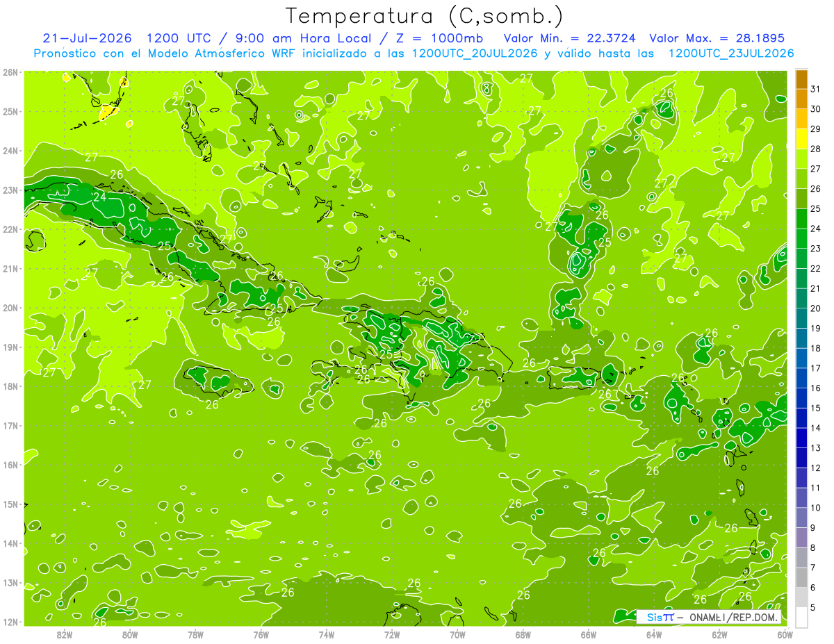Click the longitude axis label '68W'

click(523, 634)
